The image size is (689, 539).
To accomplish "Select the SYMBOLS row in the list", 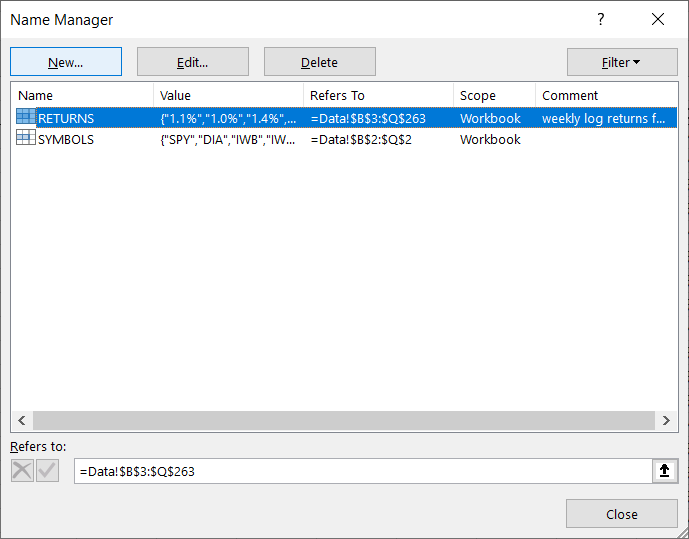I will click(x=66, y=140).
